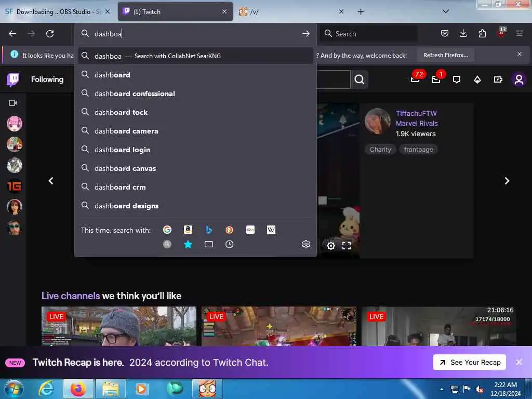Viewport: 532px width, 399px height.
Task: Search history using the clock icon
Action: pyautogui.click(x=229, y=244)
